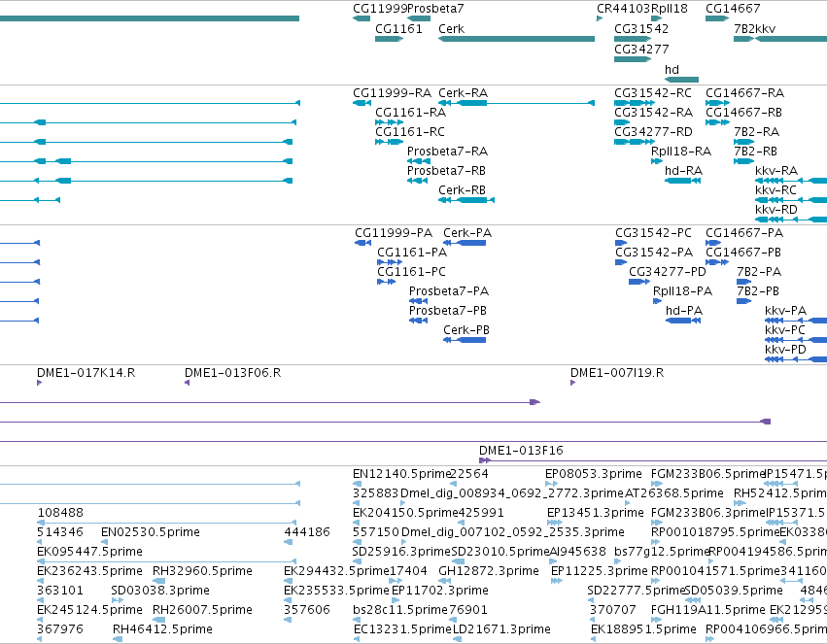Click transcript CG14667-RA label
The height and width of the screenshot is (644, 827).
pyautogui.click(x=744, y=93)
